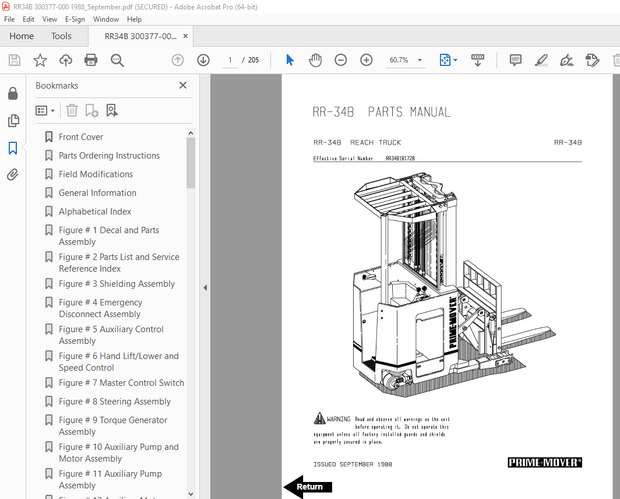Show the page thumbnails panel
This screenshot has width=620, height=499.
(x=13, y=121)
